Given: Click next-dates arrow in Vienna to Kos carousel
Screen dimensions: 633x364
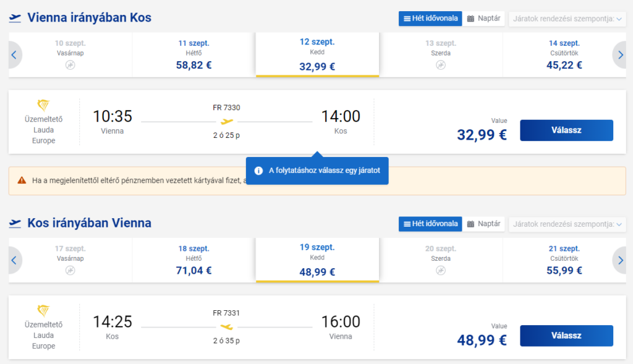Looking at the screenshot, I should coord(619,55).
